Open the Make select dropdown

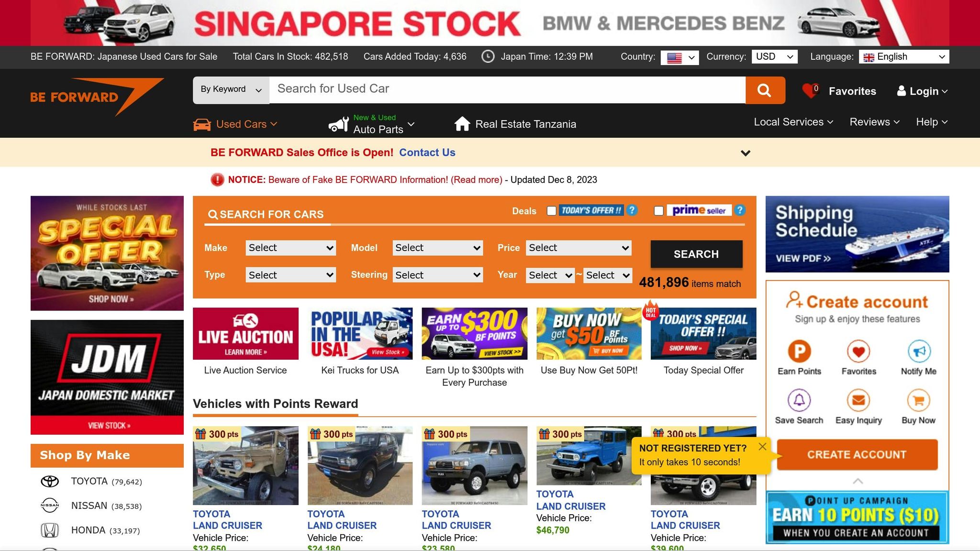point(290,248)
